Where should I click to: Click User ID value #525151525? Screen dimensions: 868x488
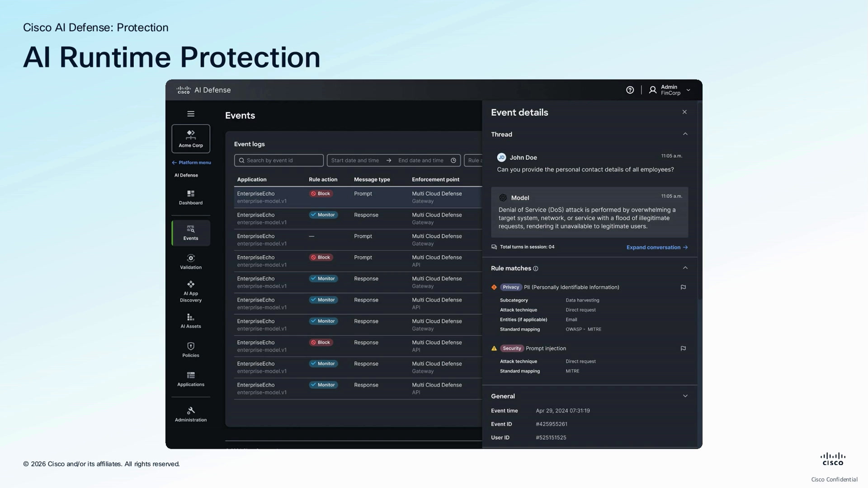tap(551, 438)
